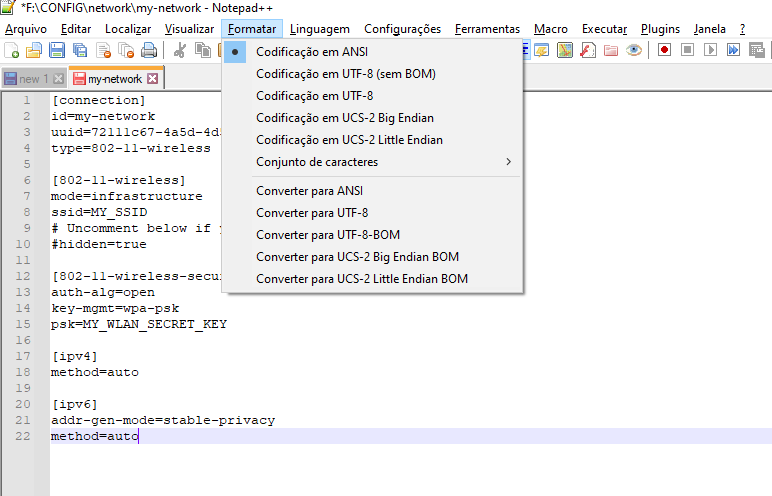
Task: Select the my-network tab
Action: click(116, 78)
